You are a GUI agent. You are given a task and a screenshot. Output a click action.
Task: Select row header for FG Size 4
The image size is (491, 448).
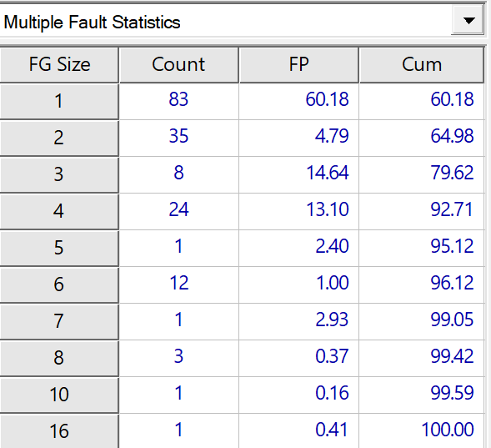click(x=59, y=211)
